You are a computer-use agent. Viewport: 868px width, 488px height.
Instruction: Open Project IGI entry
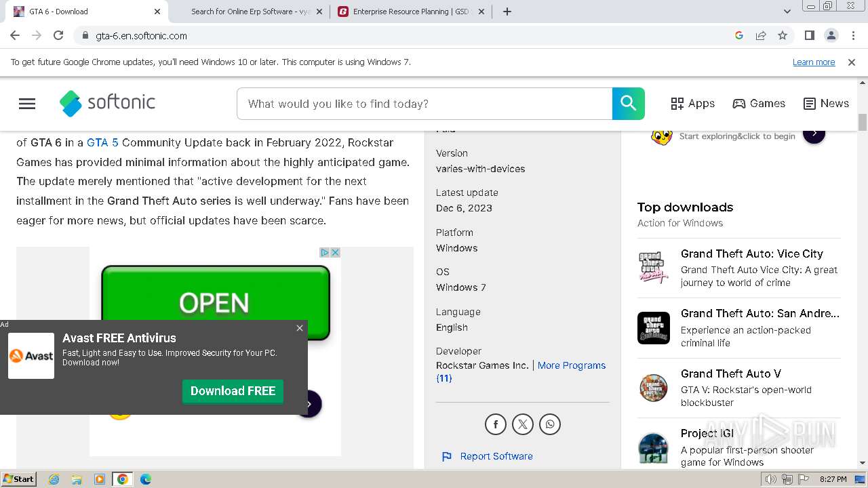point(707,433)
